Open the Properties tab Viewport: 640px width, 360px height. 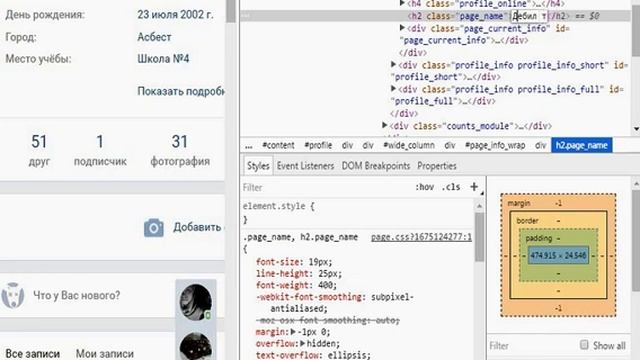coord(437,166)
